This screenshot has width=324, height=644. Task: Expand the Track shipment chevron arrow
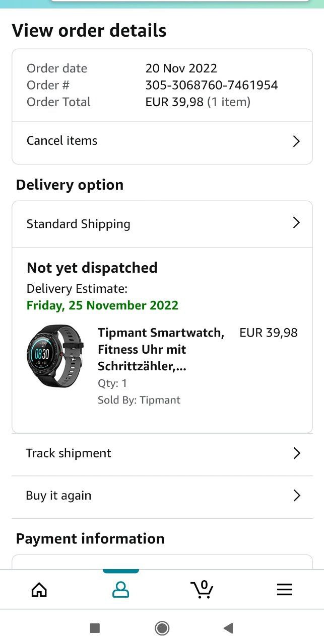(296, 453)
